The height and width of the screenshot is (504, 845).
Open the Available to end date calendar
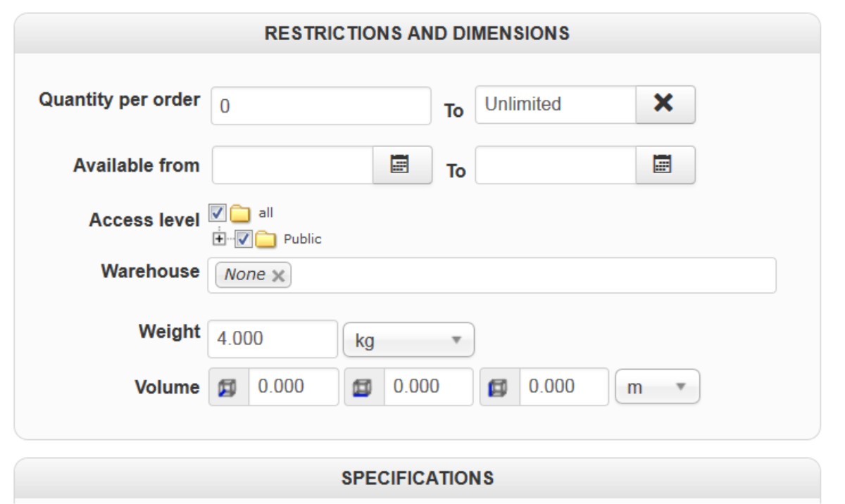pos(665,165)
